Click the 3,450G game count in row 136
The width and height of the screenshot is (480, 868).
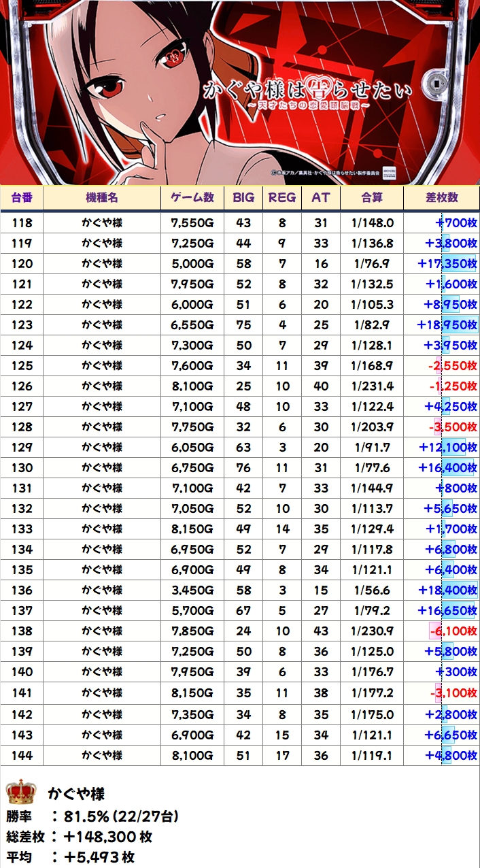(192, 590)
